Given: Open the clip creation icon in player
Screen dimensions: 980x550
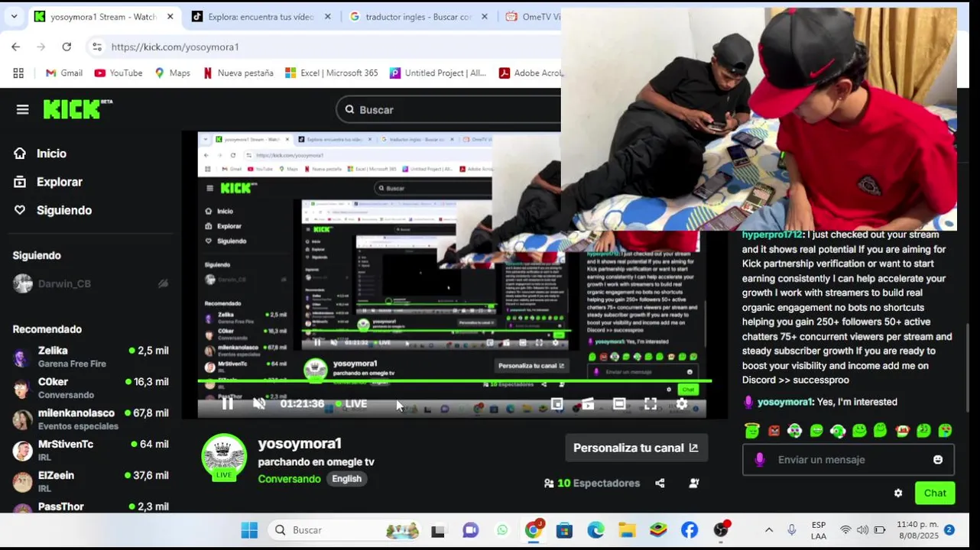Looking at the screenshot, I should click(x=588, y=404).
